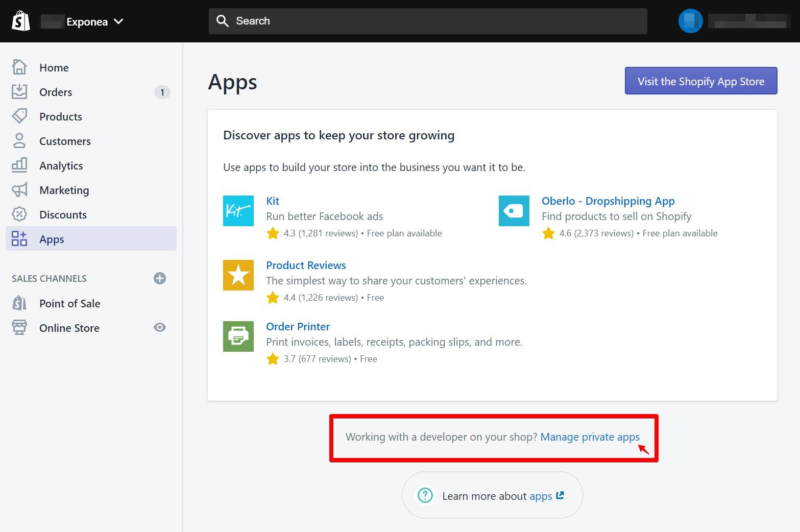
Task: Click the question mark help icon
Action: click(425, 495)
